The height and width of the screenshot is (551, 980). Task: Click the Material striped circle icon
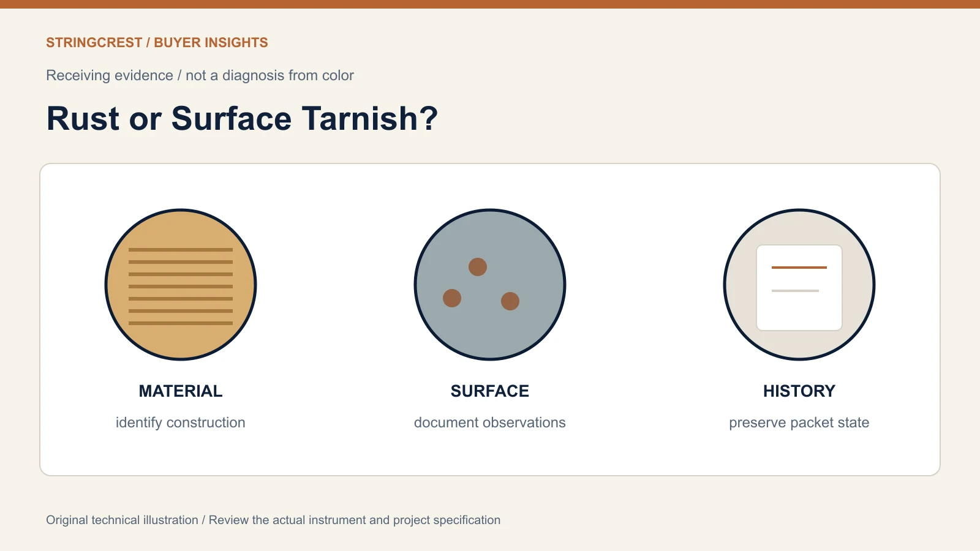(181, 285)
